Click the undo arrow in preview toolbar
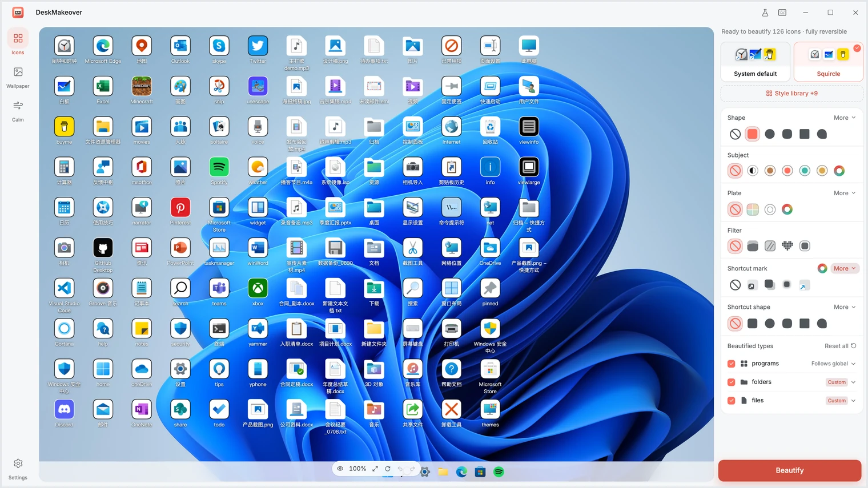Image resolution: width=868 pixels, height=488 pixels. [400, 469]
